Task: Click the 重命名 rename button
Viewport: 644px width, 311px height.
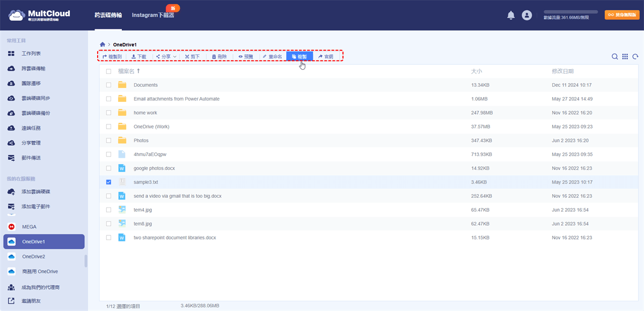Action: (x=272, y=56)
